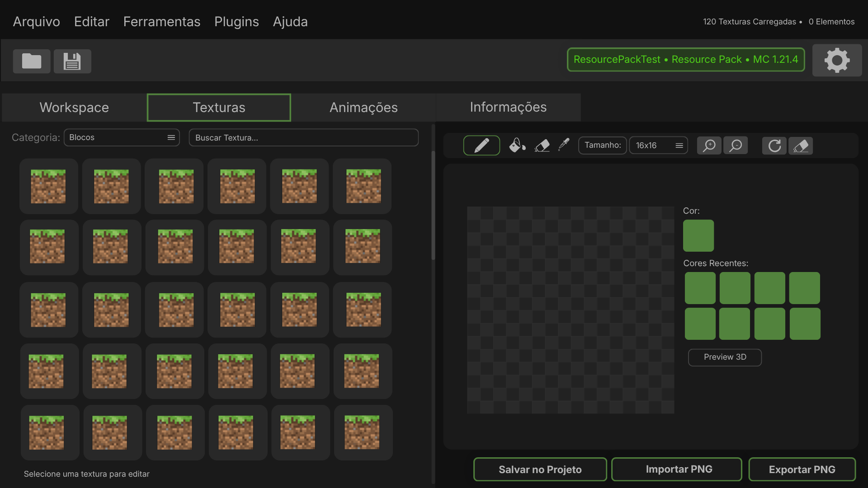Zoom into the texture canvas

[709, 145]
